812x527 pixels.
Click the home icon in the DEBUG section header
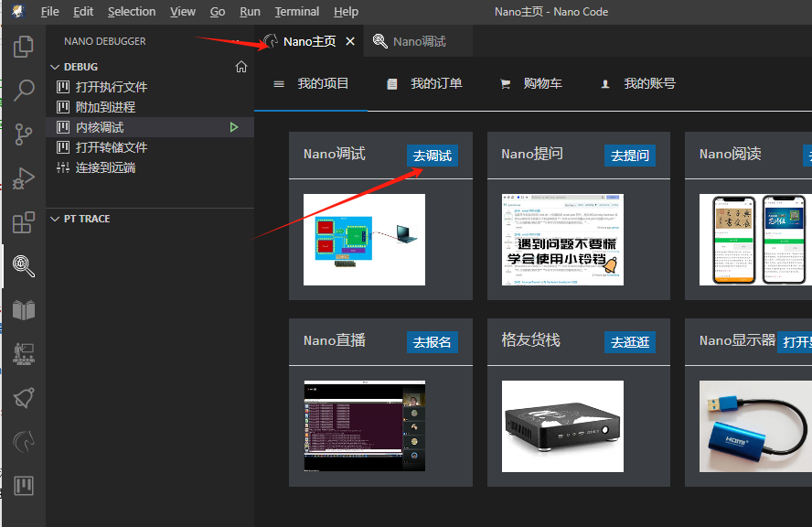pos(241,67)
